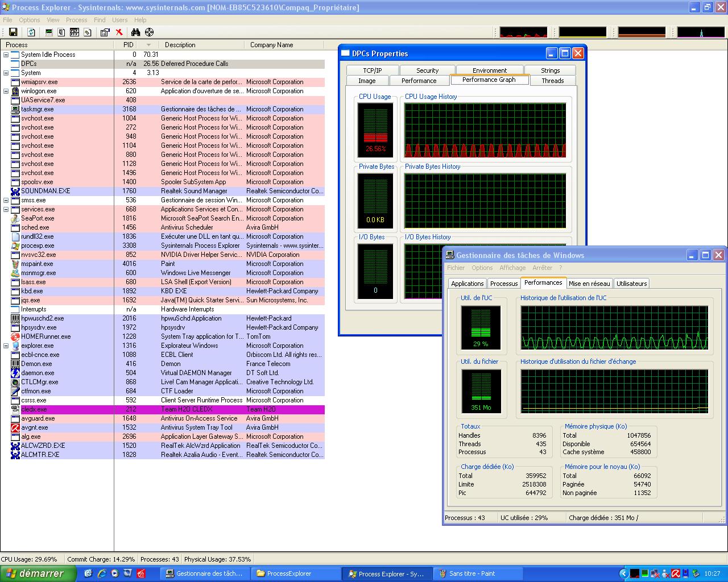Sort by the Company Name column header
The width and height of the screenshot is (728, 582).
point(272,45)
